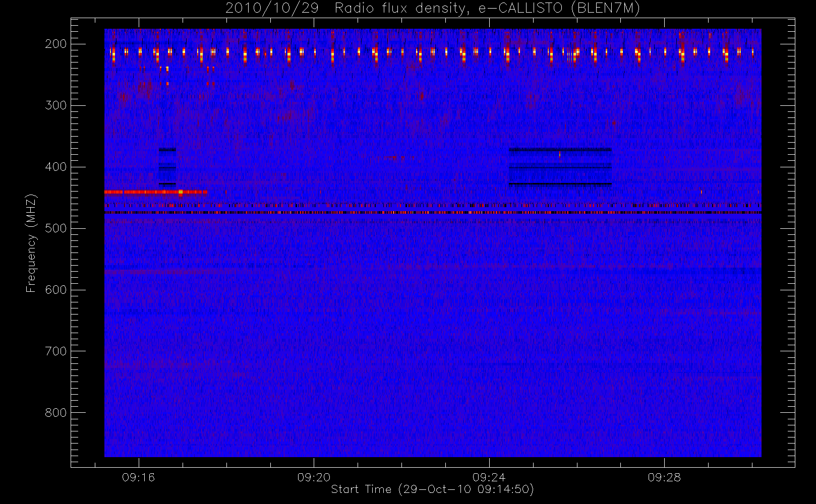Click the dark wide band block near 09:25

click(560, 167)
